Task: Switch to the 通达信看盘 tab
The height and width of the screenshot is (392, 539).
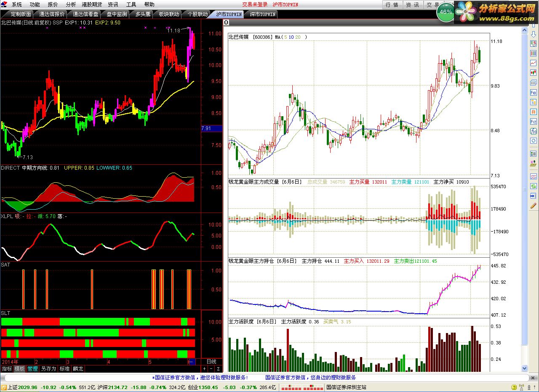Action: pyautogui.click(x=85, y=14)
